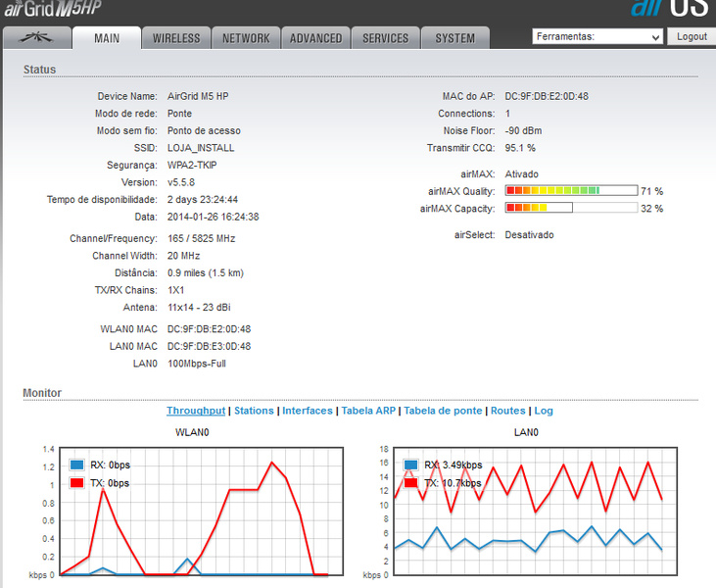Click the airMAX Quality bar
Image resolution: width=716 pixels, height=588 pixels.
571,191
